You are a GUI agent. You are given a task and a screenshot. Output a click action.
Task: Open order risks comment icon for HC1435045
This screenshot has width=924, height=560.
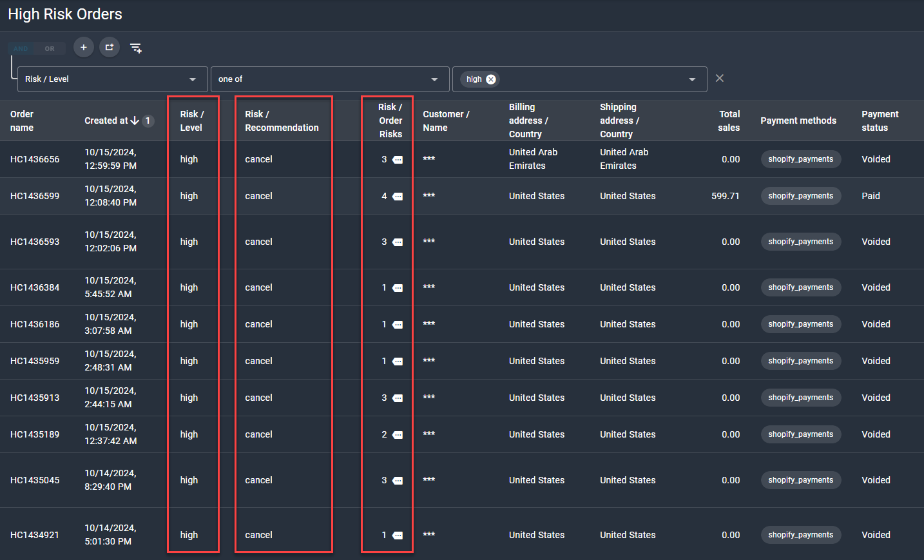[x=398, y=481]
